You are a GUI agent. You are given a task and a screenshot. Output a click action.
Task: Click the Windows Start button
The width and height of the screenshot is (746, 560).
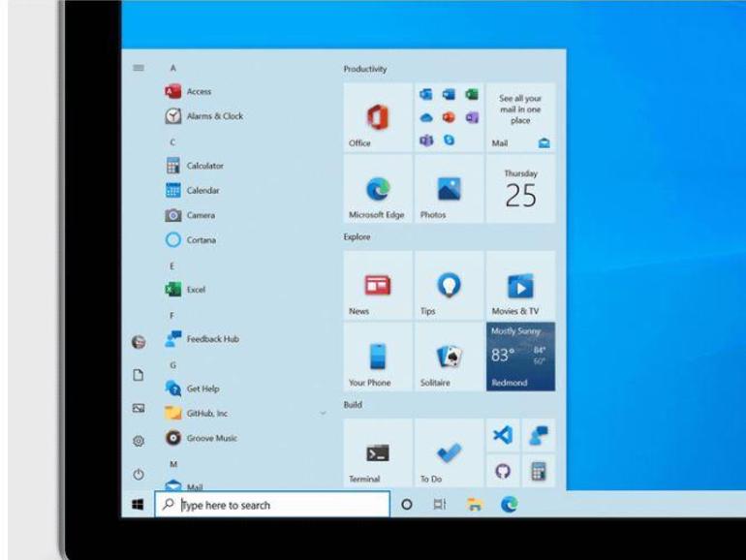tap(138, 505)
